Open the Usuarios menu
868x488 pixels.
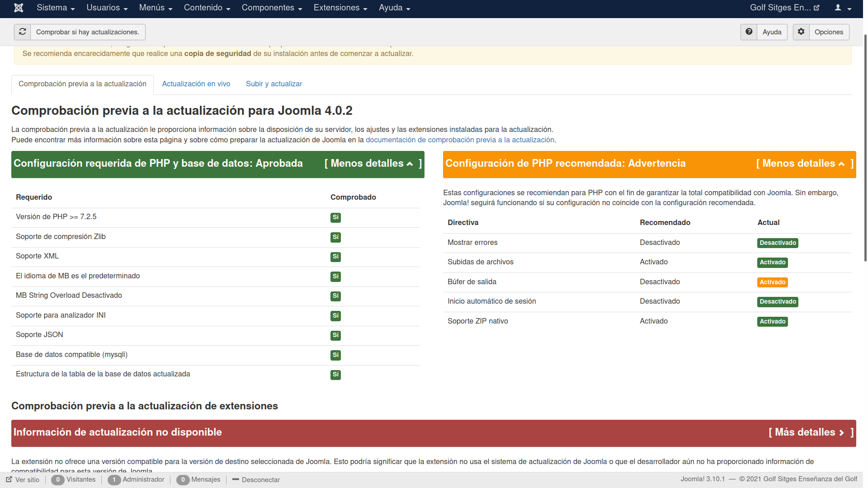tap(107, 8)
